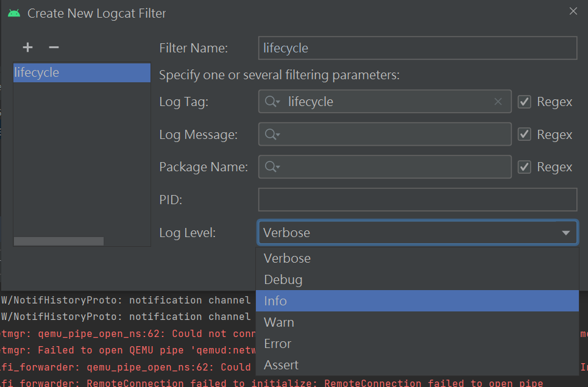Close the Create New Logcat Filter dialog
Viewport: 588px width, 387px height.
573,11
